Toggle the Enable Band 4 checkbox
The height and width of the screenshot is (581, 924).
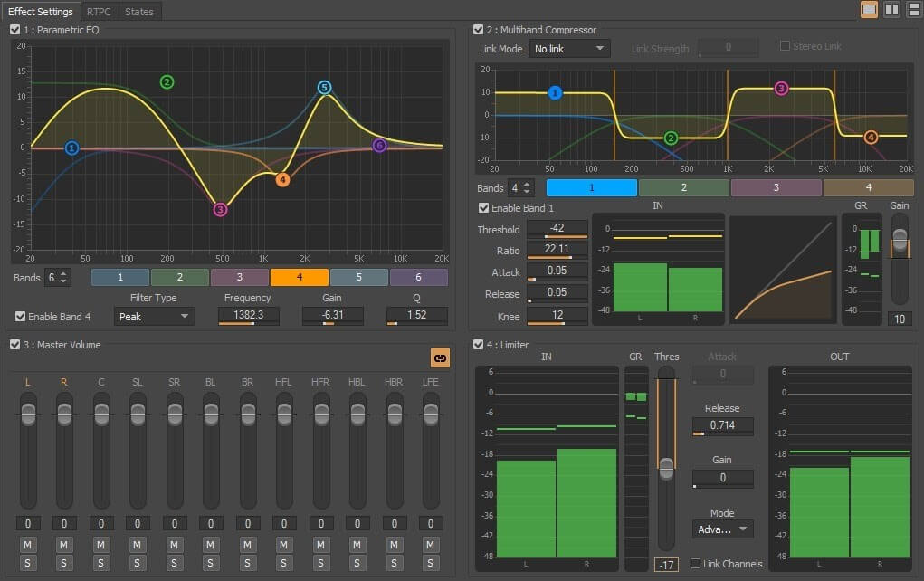[x=21, y=317]
